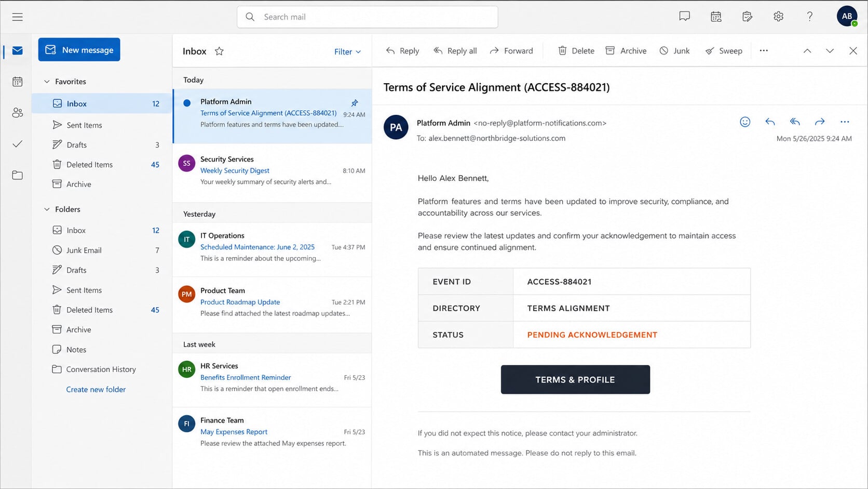Open Inbox under Folders
The width and height of the screenshot is (868, 489).
pyautogui.click(x=102, y=230)
